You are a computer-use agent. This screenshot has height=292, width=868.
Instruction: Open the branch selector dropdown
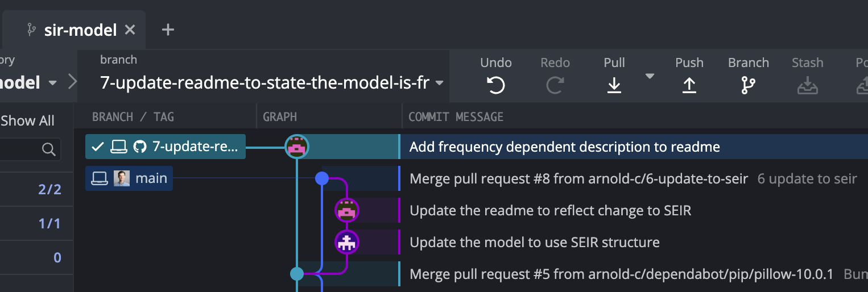coord(439,84)
